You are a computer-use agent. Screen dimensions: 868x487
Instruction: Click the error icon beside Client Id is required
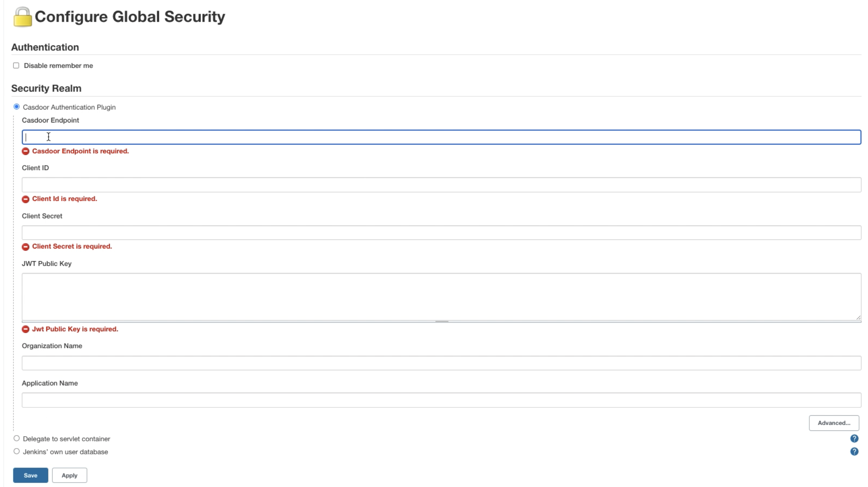tap(26, 199)
